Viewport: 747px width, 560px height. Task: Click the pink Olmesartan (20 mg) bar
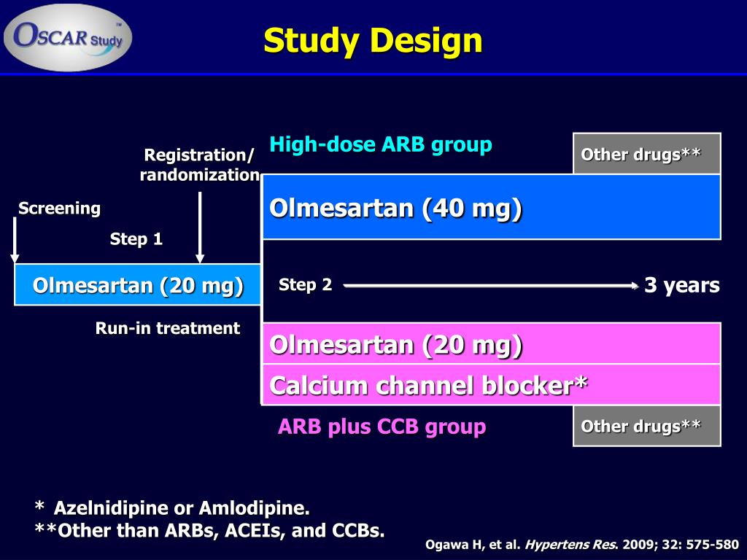click(x=492, y=343)
